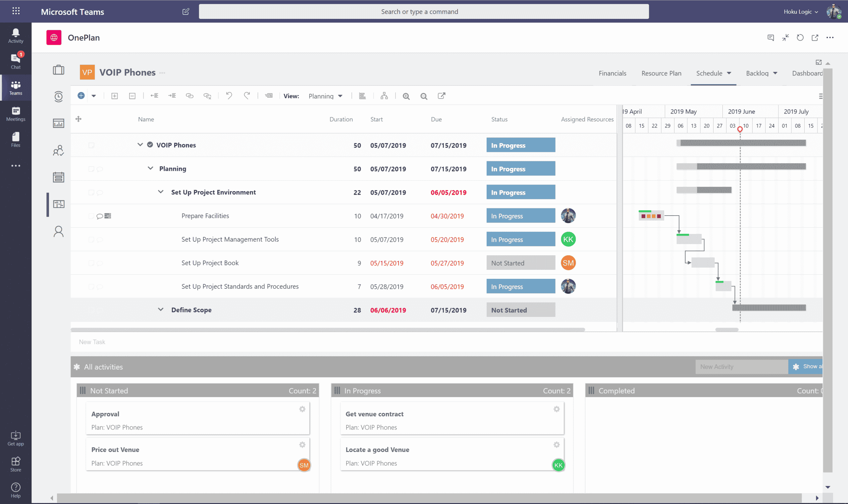Switch to the Financials tab
The width and height of the screenshot is (848, 504).
coord(612,73)
